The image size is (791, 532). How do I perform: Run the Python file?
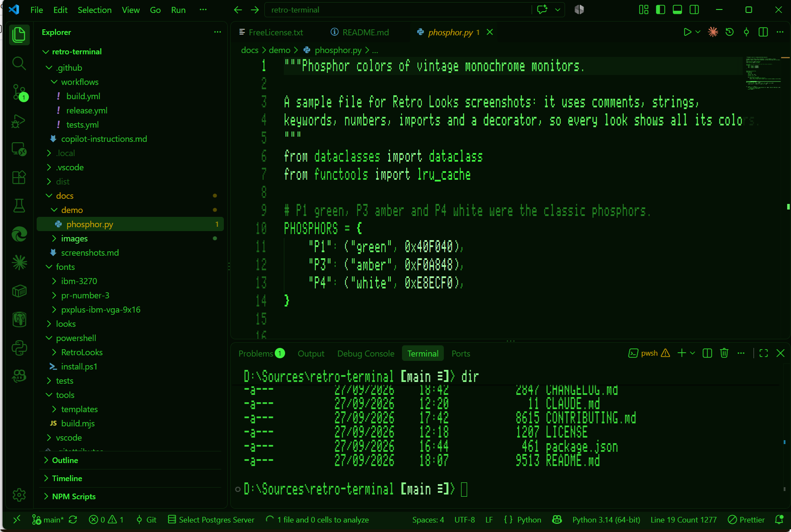tap(687, 32)
